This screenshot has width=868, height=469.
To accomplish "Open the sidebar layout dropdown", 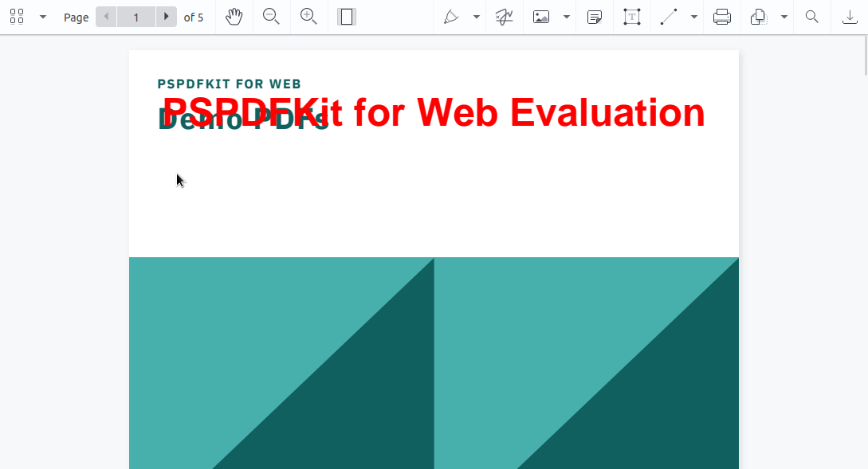I will pos(42,17).
